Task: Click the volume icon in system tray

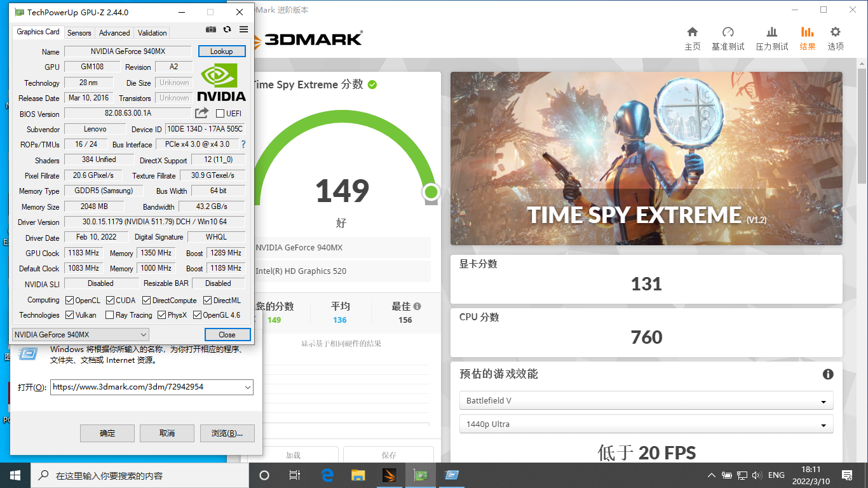Action: click(x=757, y=475)
